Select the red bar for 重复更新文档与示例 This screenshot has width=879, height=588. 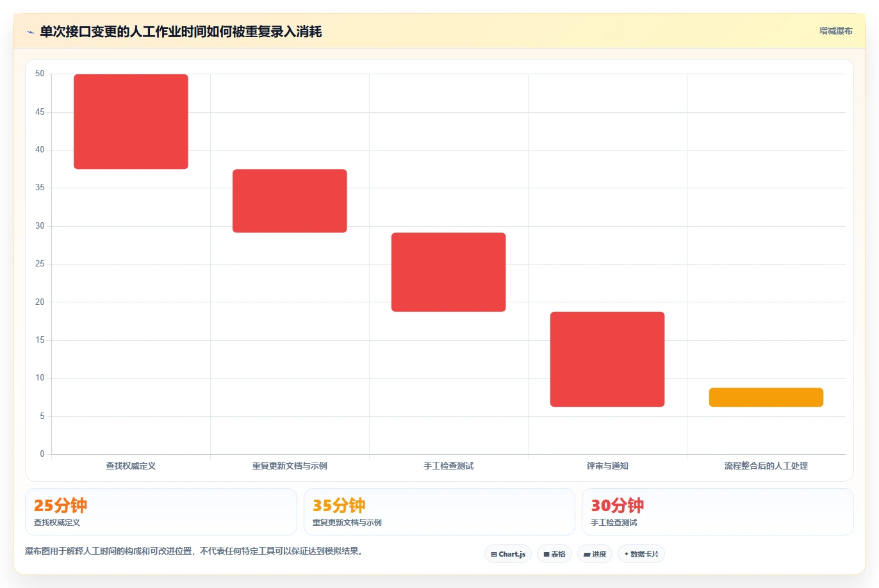pyautogui.click(x=290, y=201)
